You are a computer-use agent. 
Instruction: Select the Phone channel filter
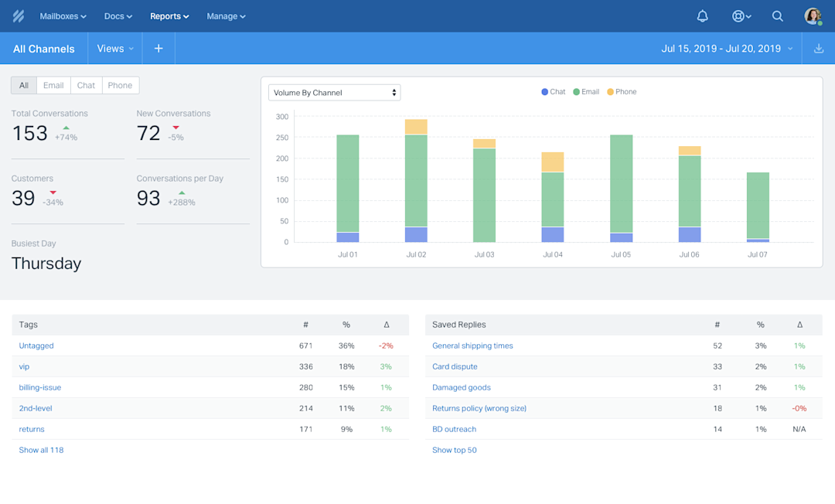coord(120,85)
